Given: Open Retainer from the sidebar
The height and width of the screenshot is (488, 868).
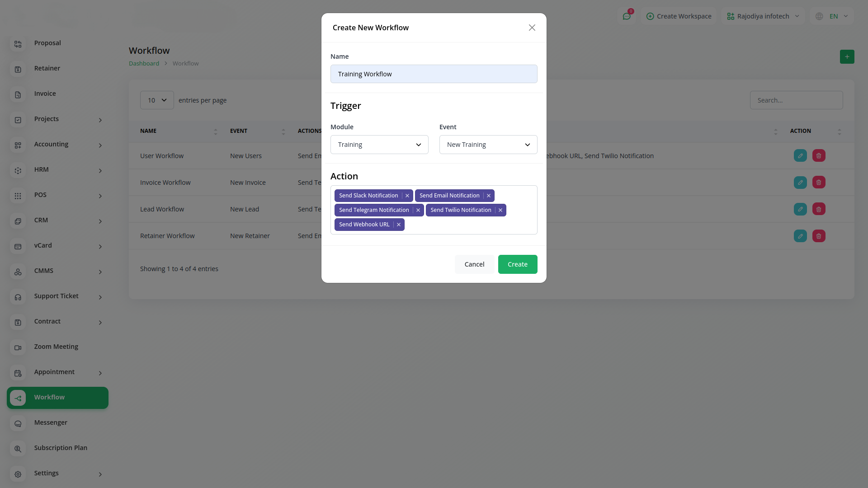Looking at the screenshot, I should click(x=47, y=68).
